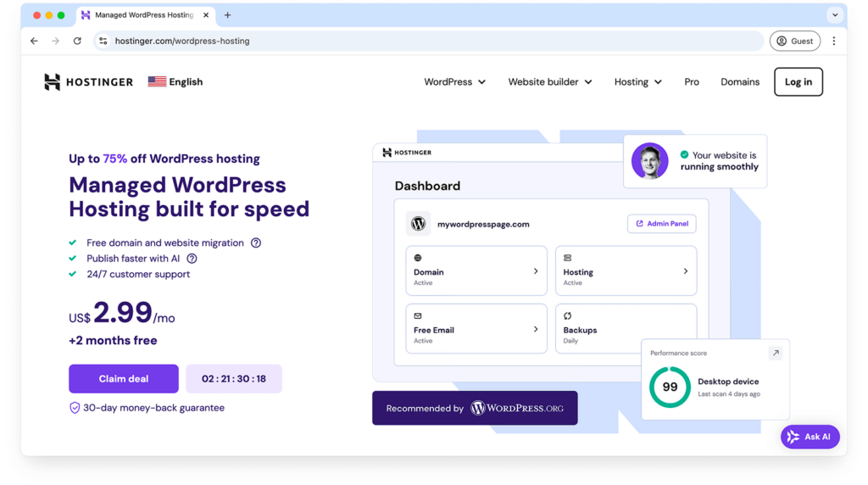Viewport: 868px width, 485px height.
Task: Open the Free Email card chevron
Action: point(536,330)
